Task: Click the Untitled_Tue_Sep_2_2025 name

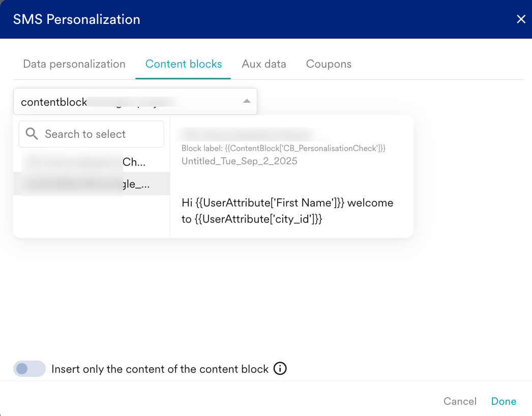Action: (x=239, y=161)
